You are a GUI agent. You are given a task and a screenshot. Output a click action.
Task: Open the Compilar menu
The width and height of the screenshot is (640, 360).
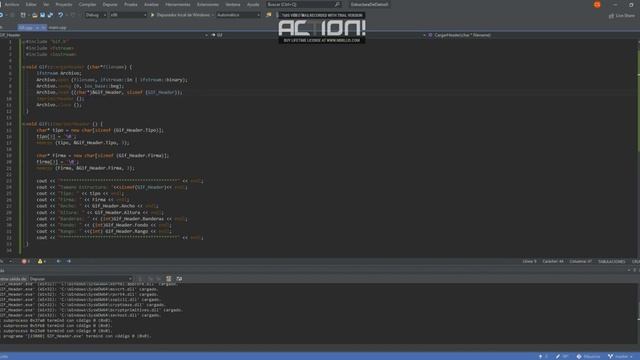(87, 4)
